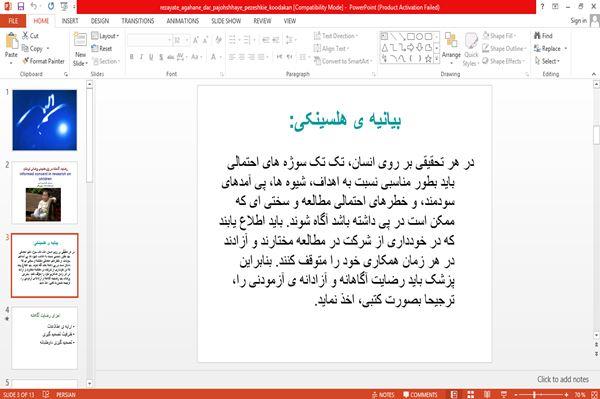Open Convert to SmartArt
600x399 pixels.
point(343,61)
